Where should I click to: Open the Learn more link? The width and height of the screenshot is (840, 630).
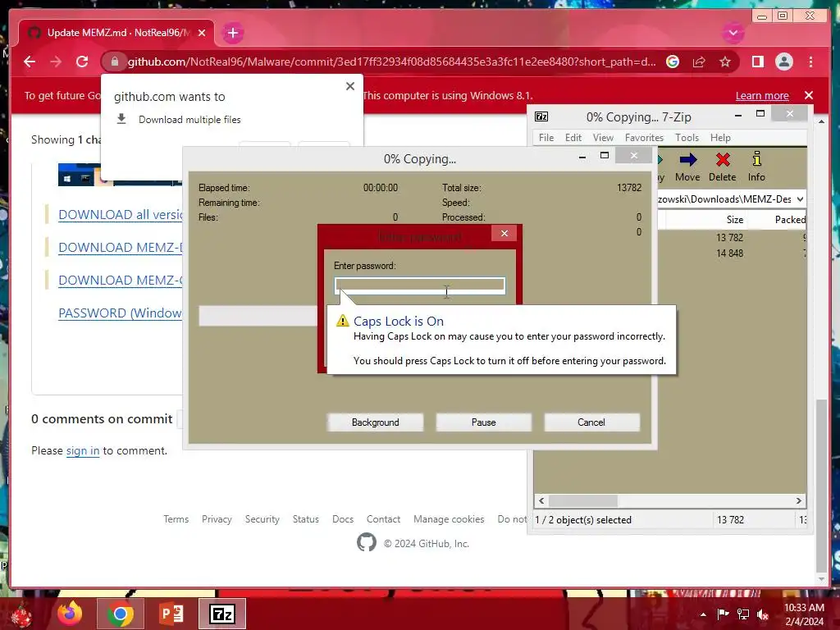click(x=762, y=95)
